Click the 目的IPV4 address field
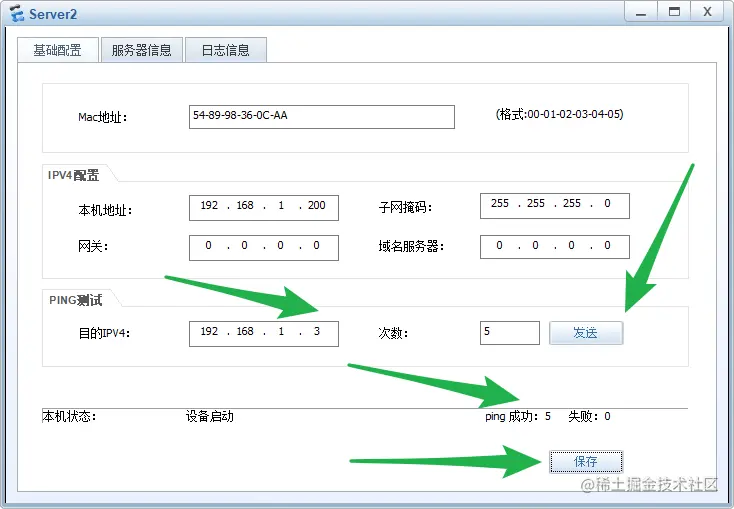The image size is (734, 509). 264,333
